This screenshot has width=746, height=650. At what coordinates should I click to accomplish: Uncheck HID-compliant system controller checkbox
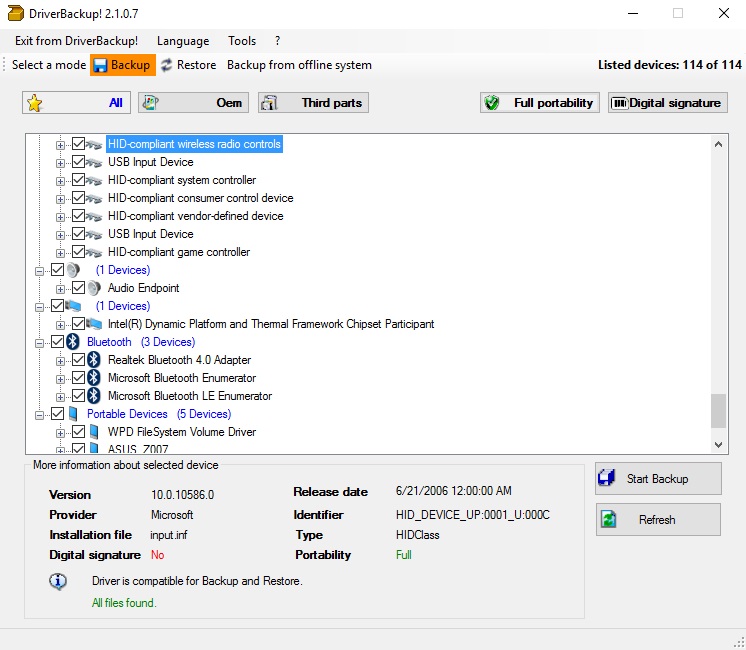[x=79, y=179]
